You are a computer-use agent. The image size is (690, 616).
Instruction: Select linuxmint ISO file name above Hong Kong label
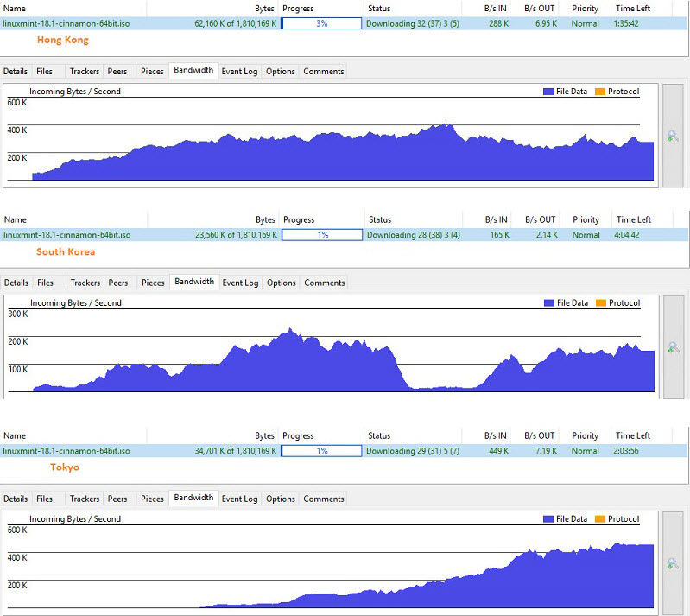[x=66, y=24]
